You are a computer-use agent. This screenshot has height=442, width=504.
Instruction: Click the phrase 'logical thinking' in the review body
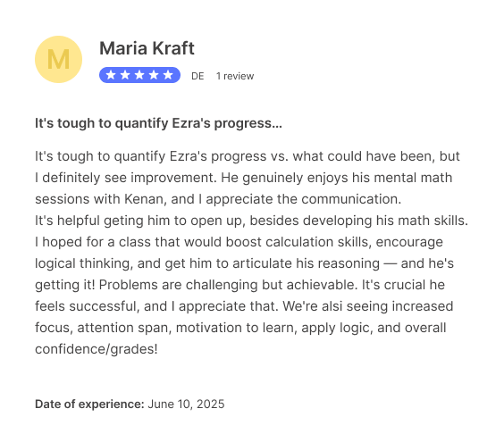click(84, 263)
